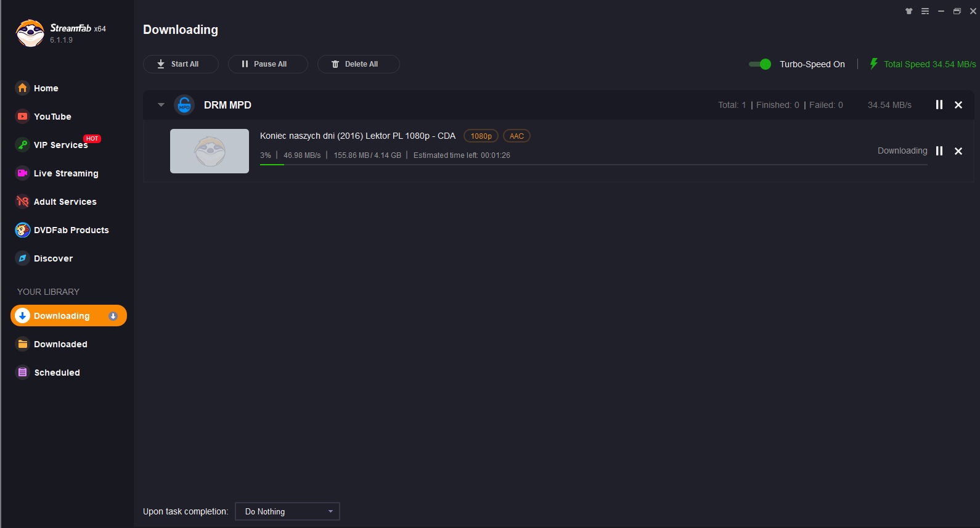The height and width of the screenshot is (528, 980).
Task: Click the DRM MPD group title
Action: pyautogui.click(x=227, y=105)
